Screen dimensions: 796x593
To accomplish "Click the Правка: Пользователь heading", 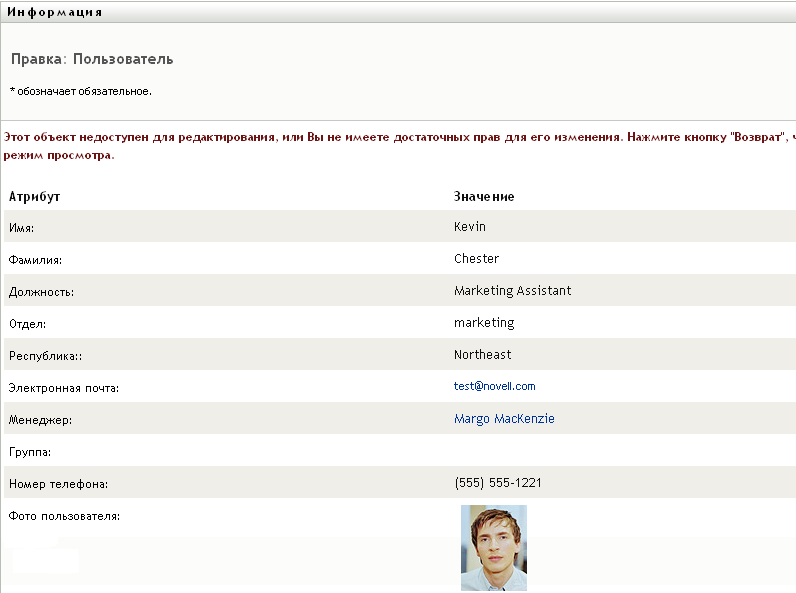I will tap(92, 60).
